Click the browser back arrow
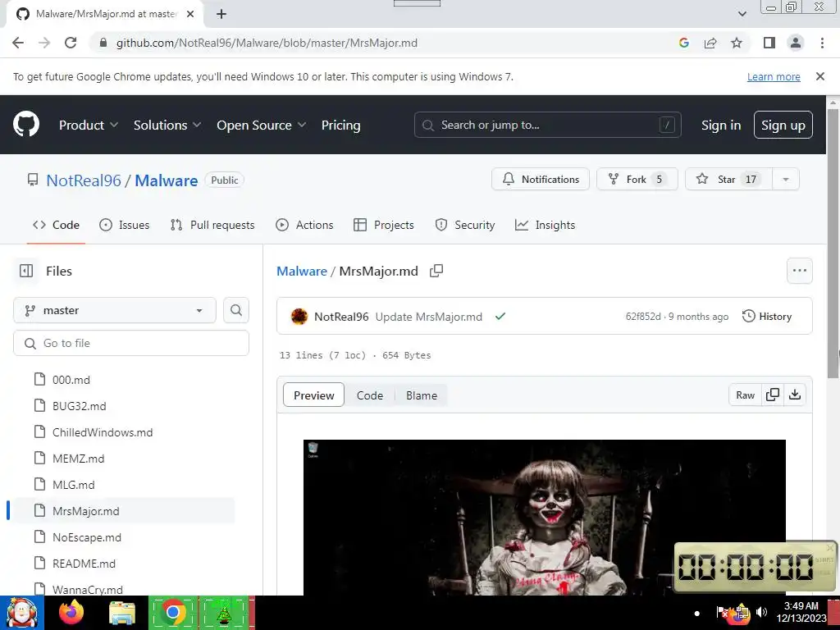The height and width of the screenshot is (630, 840). [x=18, y=43]
